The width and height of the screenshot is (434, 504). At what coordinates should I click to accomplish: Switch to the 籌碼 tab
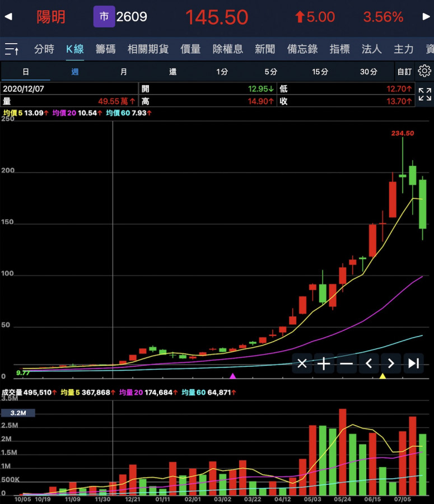pos(105,49)
